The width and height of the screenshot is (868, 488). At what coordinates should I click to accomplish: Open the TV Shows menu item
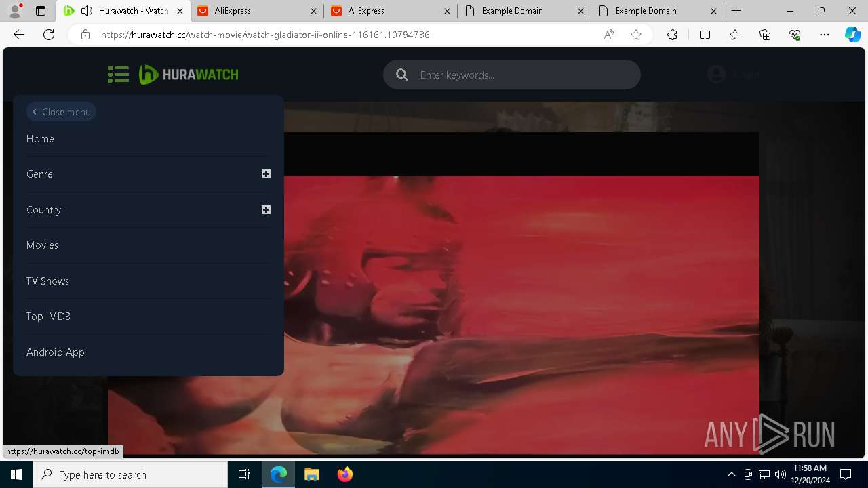pyautogui.click(x=47, y=281)
